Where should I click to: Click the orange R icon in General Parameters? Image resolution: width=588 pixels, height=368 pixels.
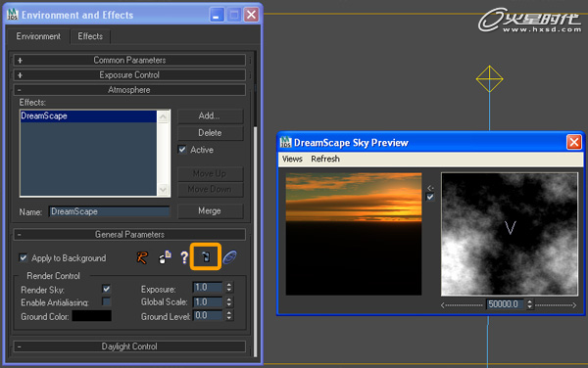pos(142,257)
